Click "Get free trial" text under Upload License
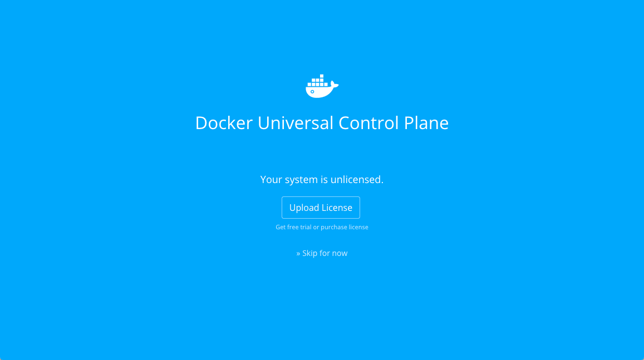This screenshot has width=644, height=360. click(294, 227)
